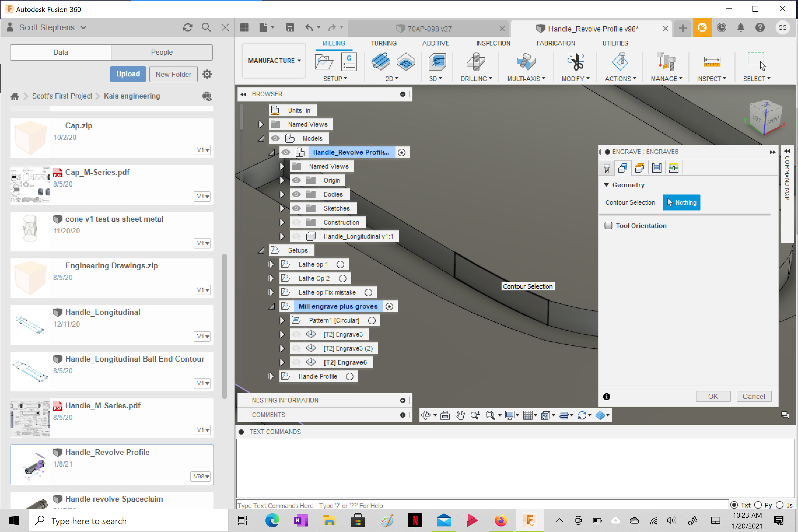Screen dimensions: 798x532
Task: Open the People tab in the data panel
Action: tap(162, 52)
